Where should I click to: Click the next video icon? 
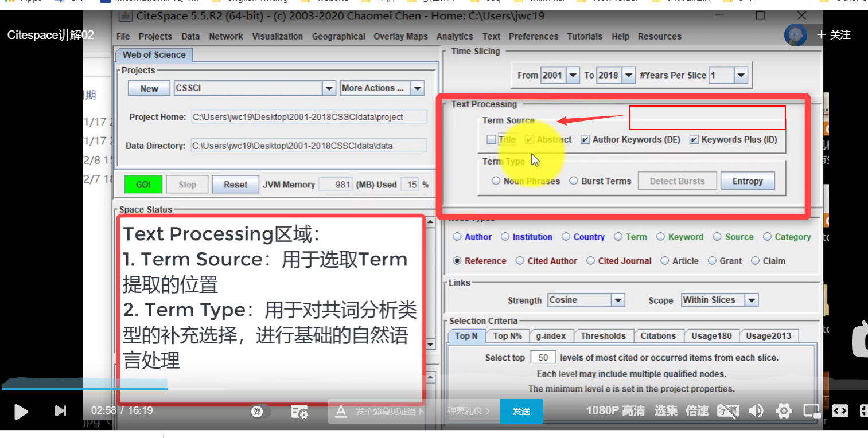[60, 411]
